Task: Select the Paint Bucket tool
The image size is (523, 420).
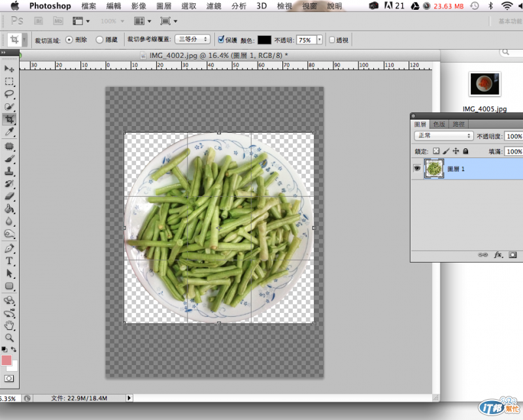Action: [9, 209]
